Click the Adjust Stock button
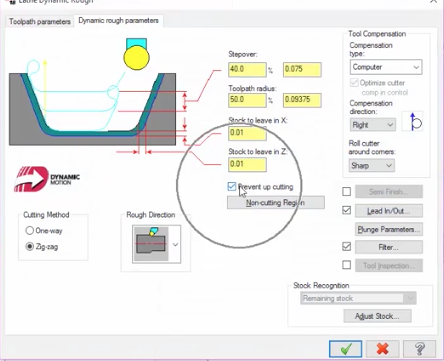Screen dimensions: 444x361 coord(377,316)
